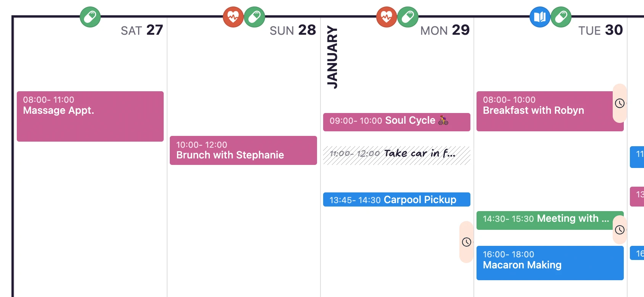Image resolution: width=644 pixels, height=297 pixels.
Task: Open the Massage Appt. event
Action: pos(90,116)
